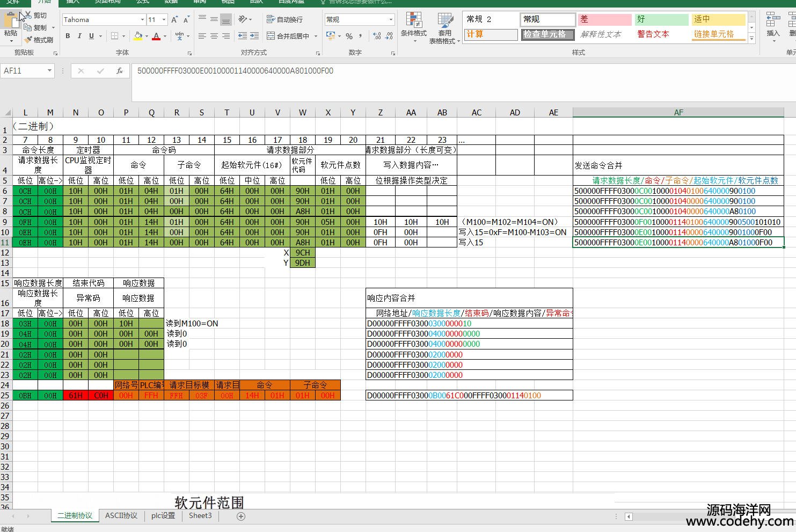
Task: Click the Insert Function fx icon
Action: click(x=120, y=70)
